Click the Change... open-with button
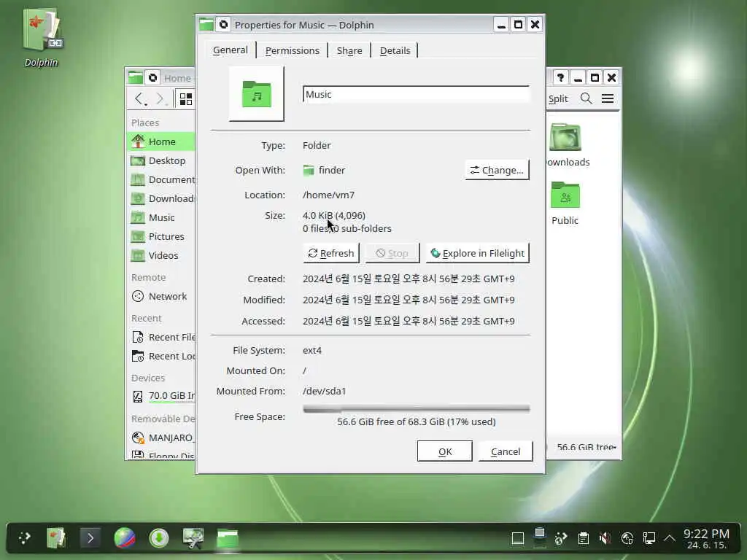Viewport: 747px width, 560px height. point(497,170)
